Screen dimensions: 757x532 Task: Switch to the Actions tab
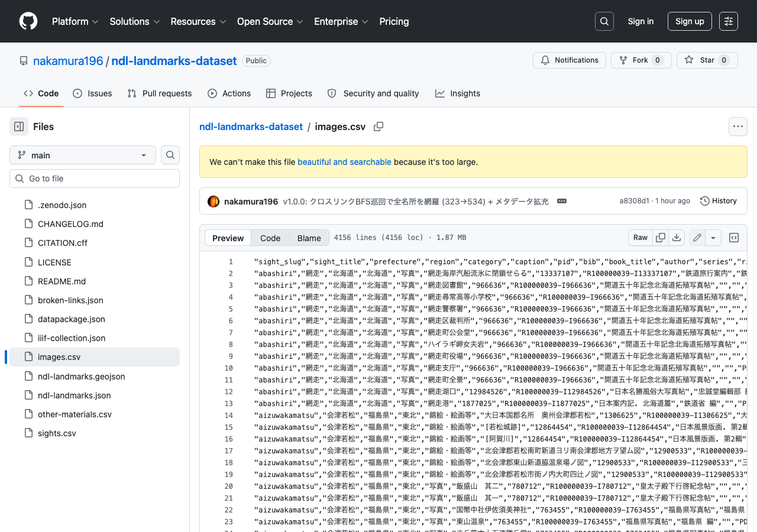(229, 93)
